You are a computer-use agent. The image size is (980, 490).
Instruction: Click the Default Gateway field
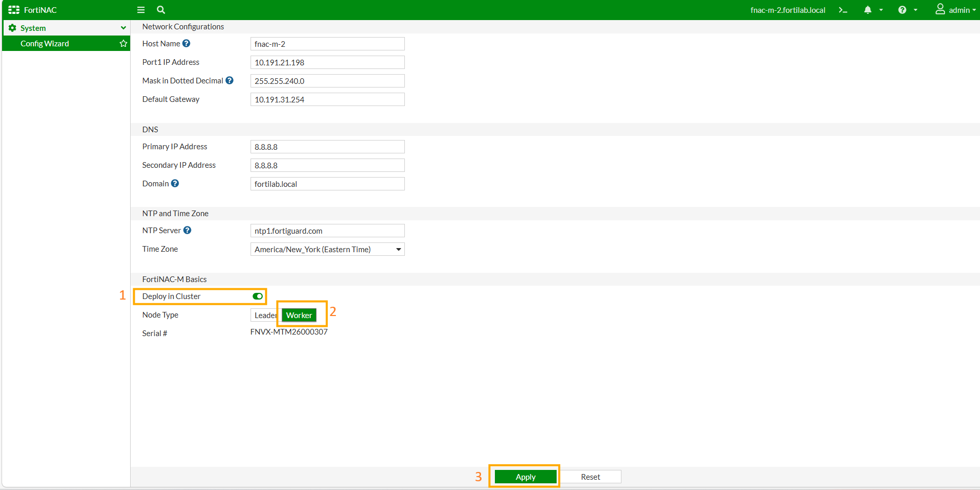[x=327, y=99]
